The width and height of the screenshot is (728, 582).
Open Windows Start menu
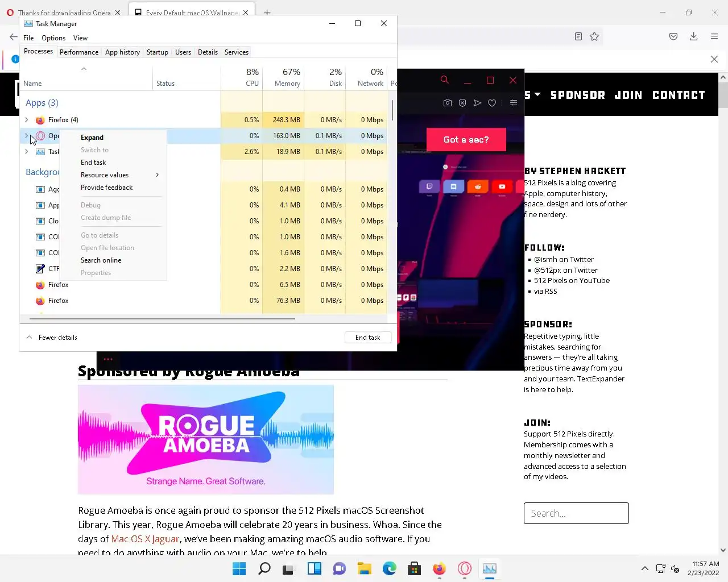tap(239, 568)
